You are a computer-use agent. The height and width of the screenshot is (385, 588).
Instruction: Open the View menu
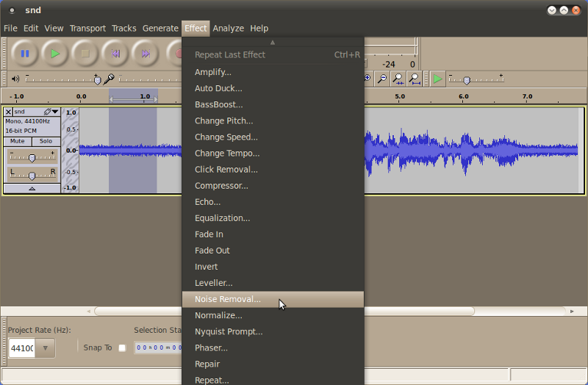(54, 29)
